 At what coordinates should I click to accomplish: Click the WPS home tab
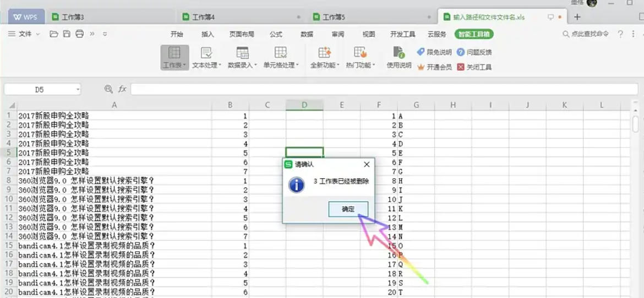[26, 17]
